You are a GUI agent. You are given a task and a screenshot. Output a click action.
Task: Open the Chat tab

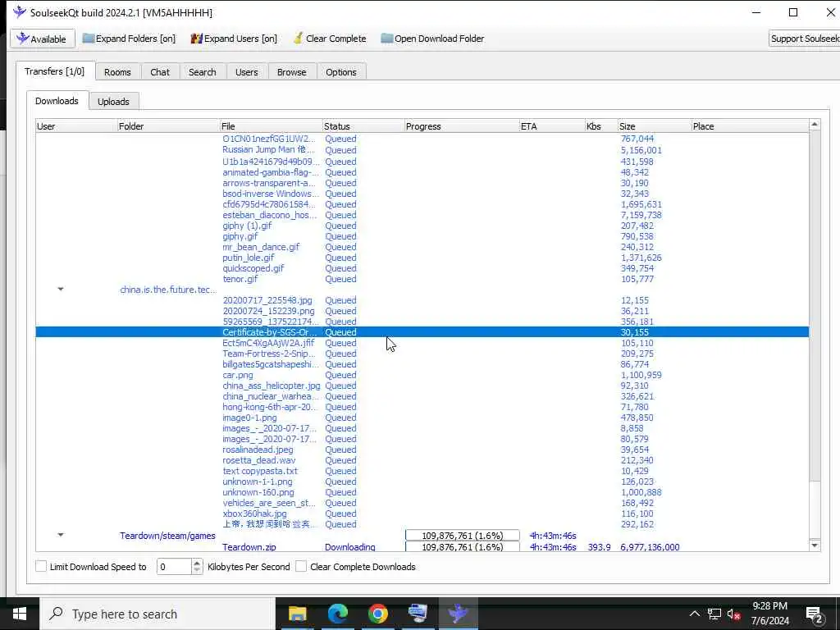(160, 72)
